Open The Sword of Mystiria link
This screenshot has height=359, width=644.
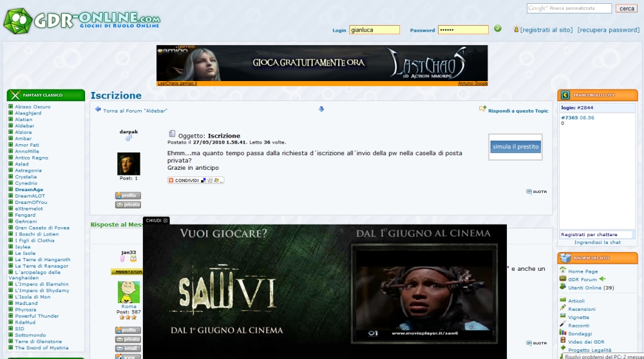click(41, 347)
